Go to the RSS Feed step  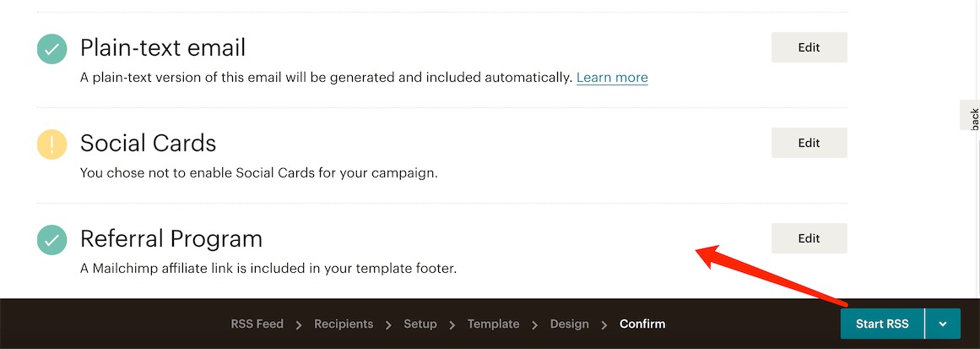tap(257, 324)
